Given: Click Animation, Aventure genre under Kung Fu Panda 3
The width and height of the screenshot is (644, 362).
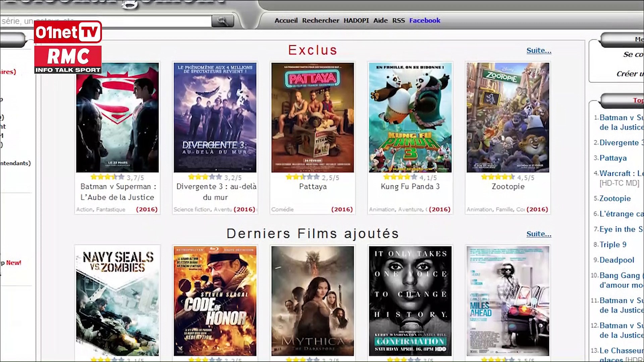Looking at the screenshot, I should 398,209.
